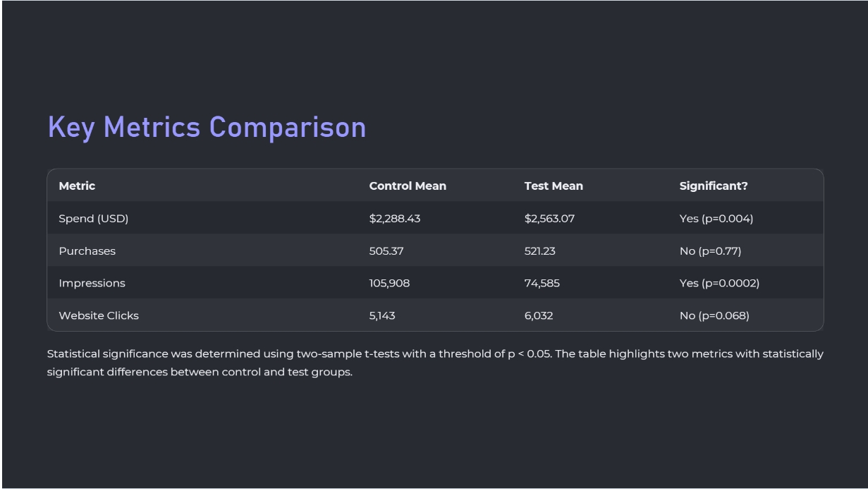
Task: Select the "Spend (USD)" row label
Action: [94, 219]
